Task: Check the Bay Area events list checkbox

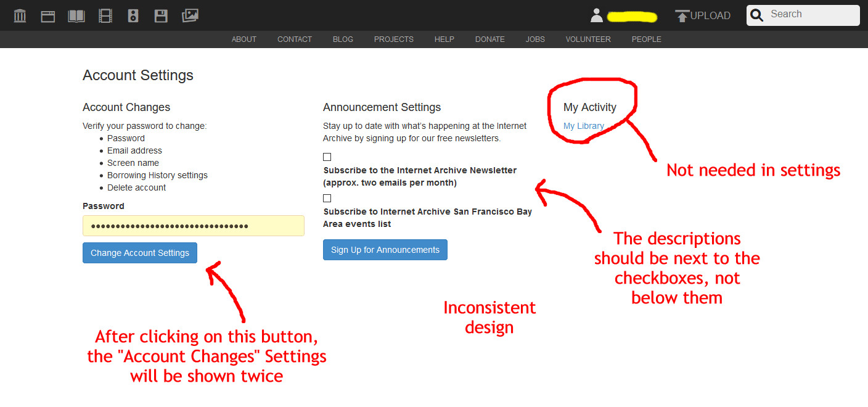Action: click(x=327, y=198)
